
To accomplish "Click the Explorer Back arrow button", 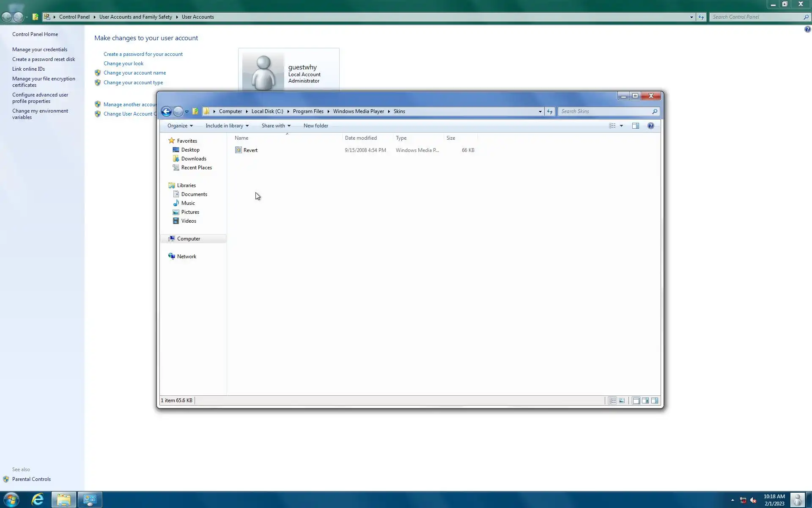I will (166, 111).
